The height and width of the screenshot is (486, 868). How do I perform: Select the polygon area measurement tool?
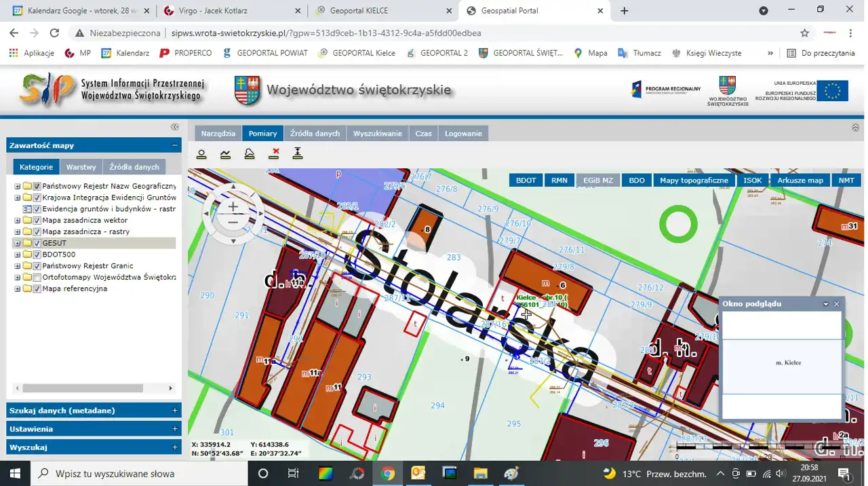[x=250, y=154]
